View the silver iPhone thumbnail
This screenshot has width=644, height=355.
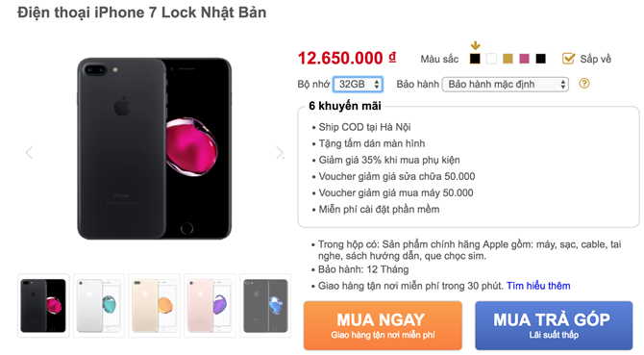(x=99, y=305)
